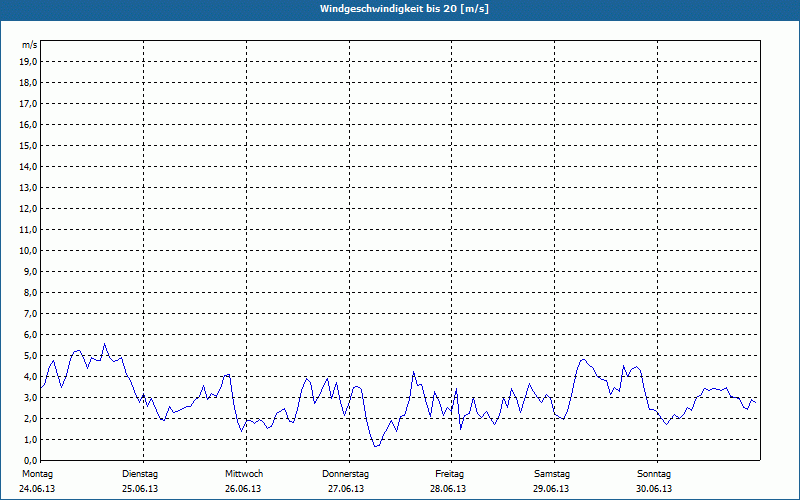Click the 5,0 y-axis label
The image size is (800, 500).
(30, 356)
